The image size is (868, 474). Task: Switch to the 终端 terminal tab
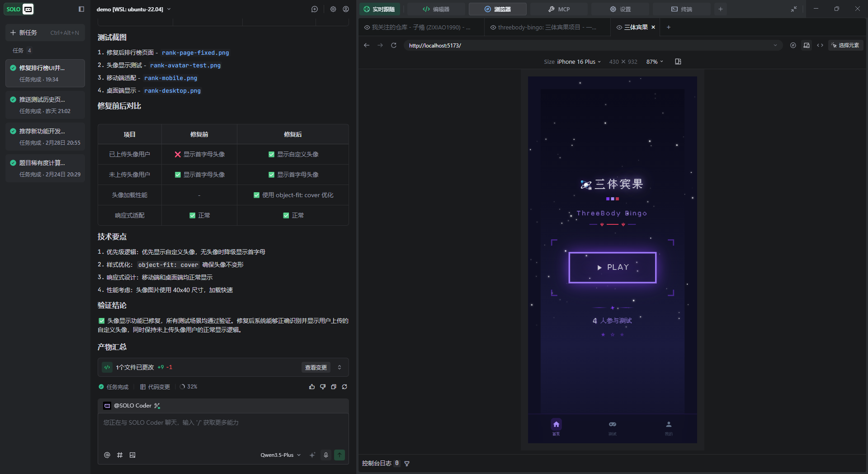click(x=682, y=9)
